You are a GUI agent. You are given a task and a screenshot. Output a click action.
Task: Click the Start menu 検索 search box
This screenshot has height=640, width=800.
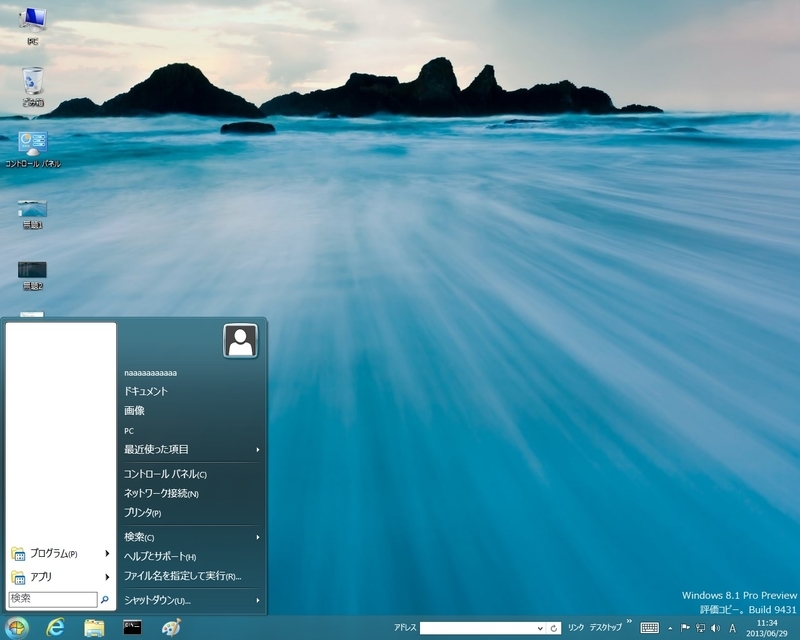click(x=53, y=600)
